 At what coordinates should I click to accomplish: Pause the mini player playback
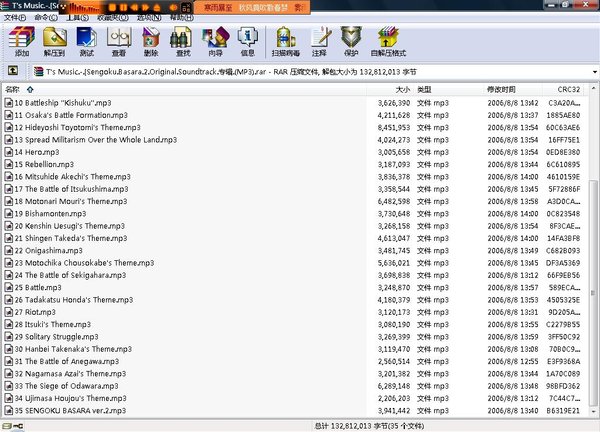point(123,7)
